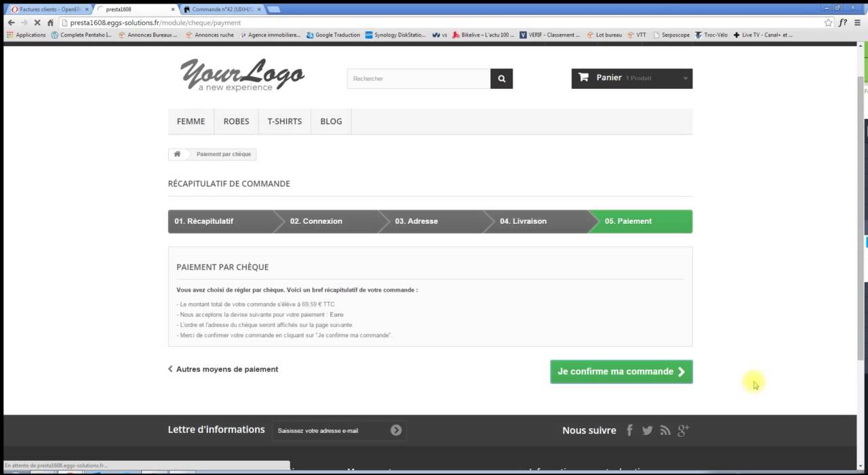Bookmark this page with the star icon
The height and width of the screenshot is (475, 868).
[828, 22]
